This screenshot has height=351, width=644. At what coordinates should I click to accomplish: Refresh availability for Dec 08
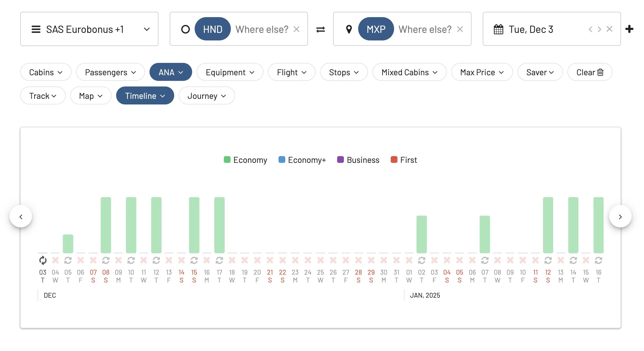(x=106, y=260)
